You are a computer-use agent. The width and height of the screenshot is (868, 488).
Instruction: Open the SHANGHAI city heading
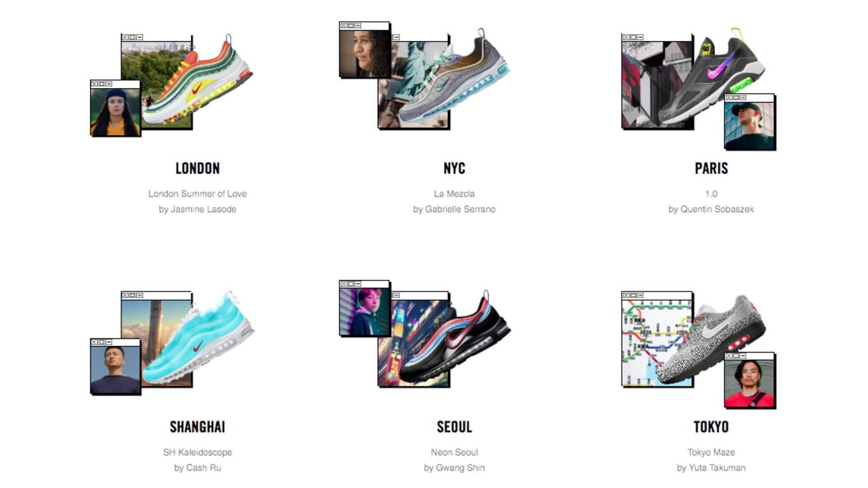pos(197,427)
